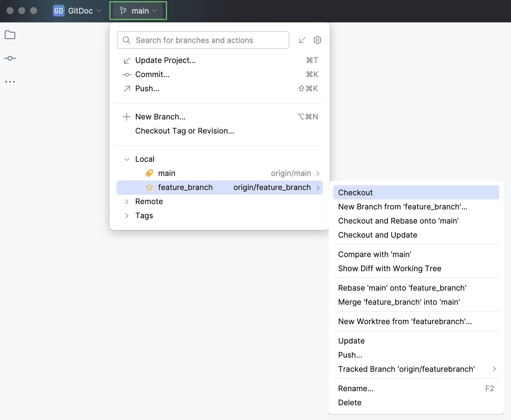Image resolution: width=511 pixels, height=420 pixels.
Task: Open the branch popup settings gear
Action: pyautogui.click(x=318, y=40)
